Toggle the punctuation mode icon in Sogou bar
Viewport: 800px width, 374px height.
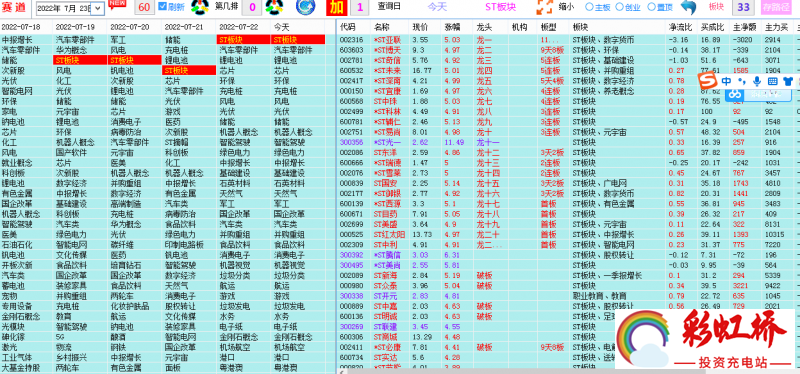[x=742, y=81]
